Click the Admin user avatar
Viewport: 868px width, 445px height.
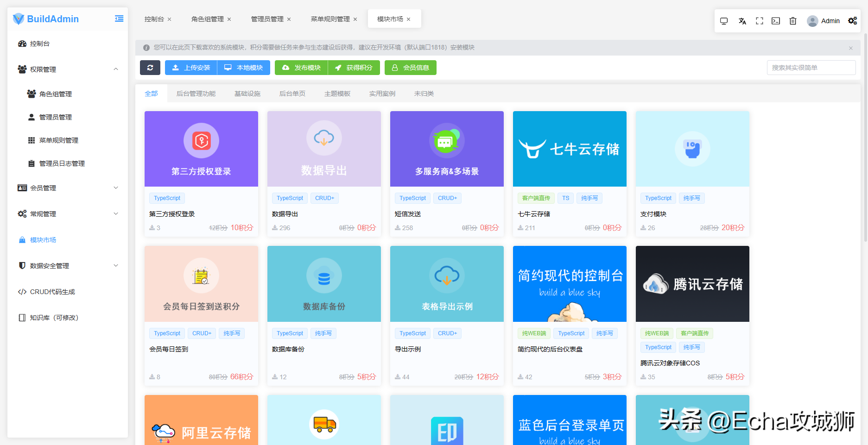tap(812, 21)
